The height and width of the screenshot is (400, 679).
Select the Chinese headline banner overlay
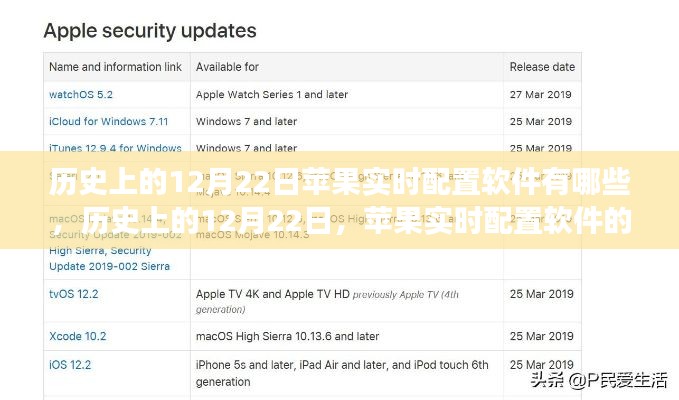(x=340, y=200)
